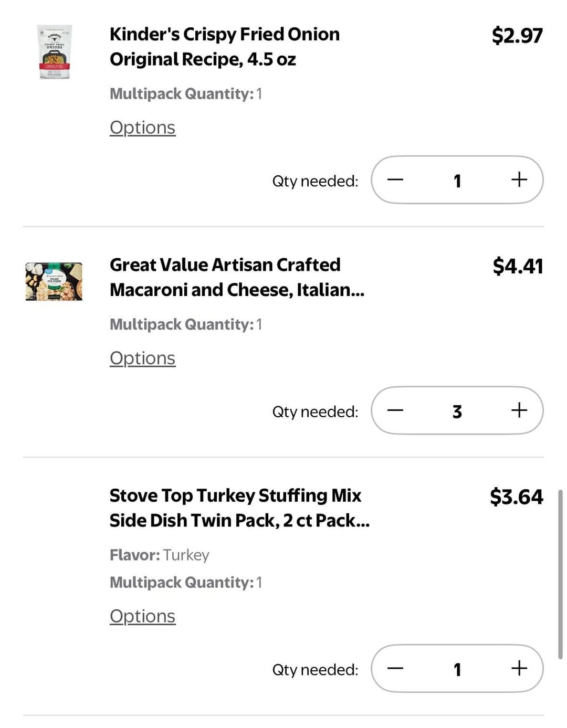Viewport: 567px width, 728px height.
Task: Click quantity value 1 for Stove Top Stuffing
Action: point(457,669)
